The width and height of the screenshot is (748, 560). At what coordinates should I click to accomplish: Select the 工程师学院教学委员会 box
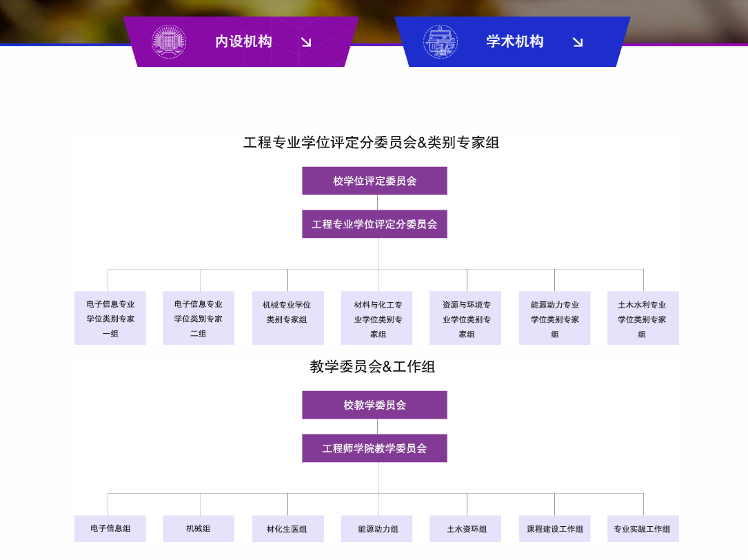click(374, 448)
